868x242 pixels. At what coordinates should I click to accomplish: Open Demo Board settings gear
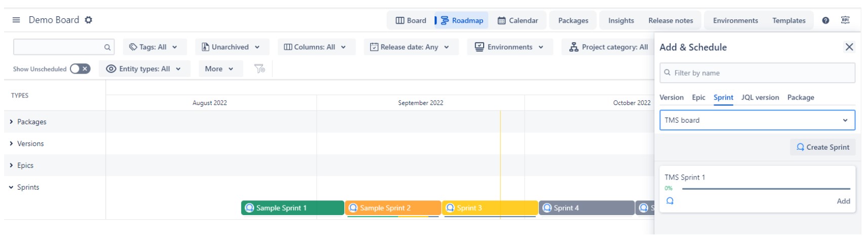click(x=89, y=20)
